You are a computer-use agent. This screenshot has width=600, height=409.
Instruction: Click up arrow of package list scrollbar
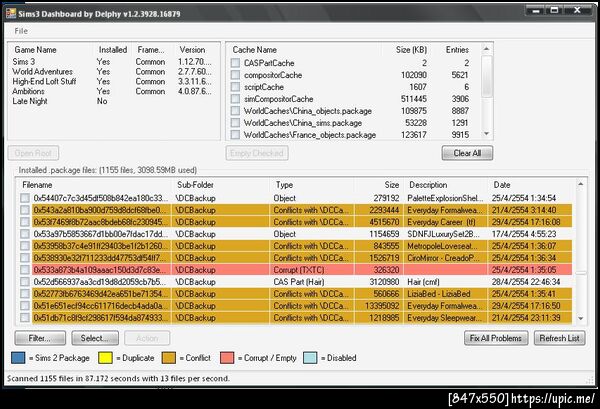tap(580, 184)
